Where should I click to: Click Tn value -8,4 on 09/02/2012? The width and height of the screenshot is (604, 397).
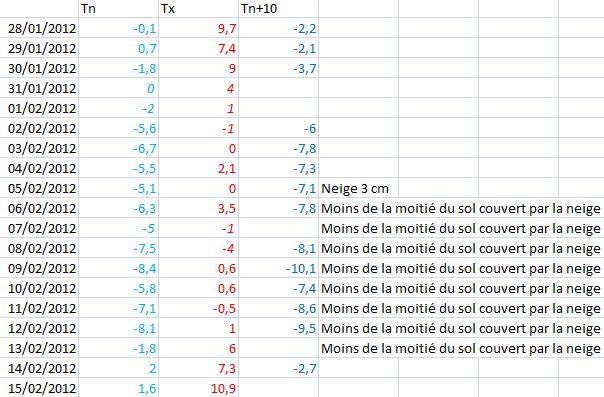tap(119, 268)
